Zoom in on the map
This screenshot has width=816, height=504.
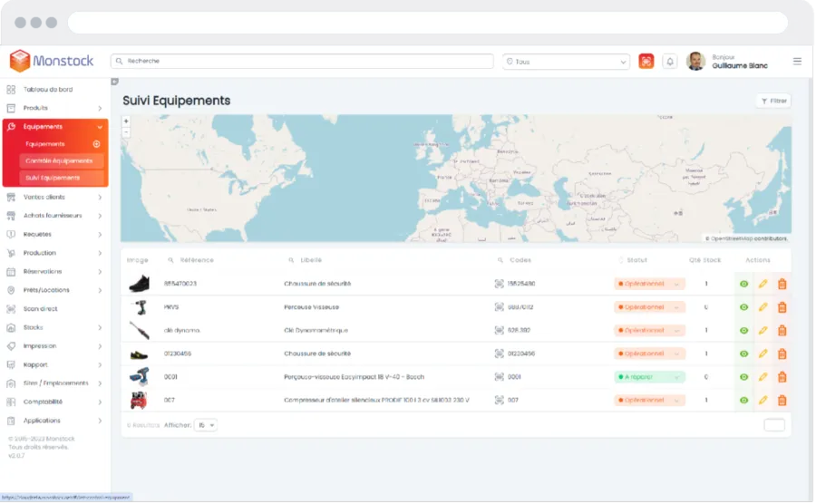point(126,121)
